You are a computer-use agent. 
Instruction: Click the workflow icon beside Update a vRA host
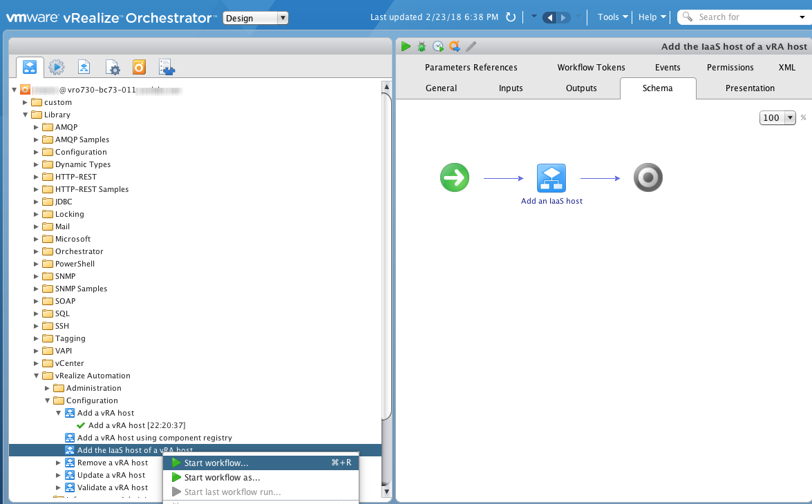tap(70, 475)
